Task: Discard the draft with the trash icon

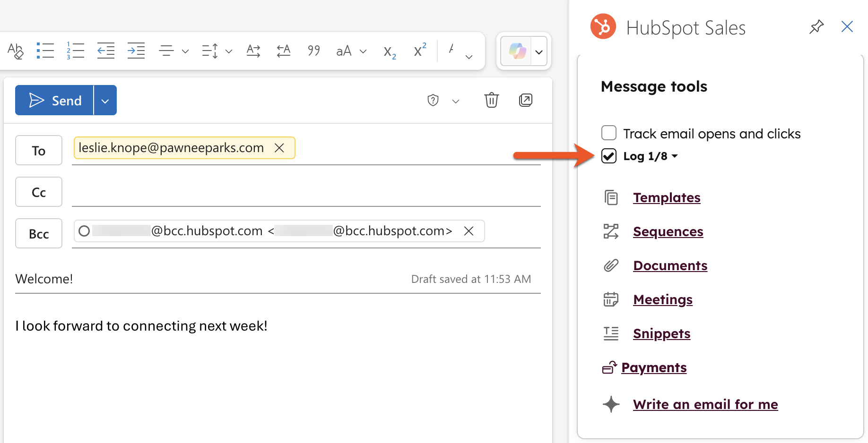Action: (x=491, y=100)
